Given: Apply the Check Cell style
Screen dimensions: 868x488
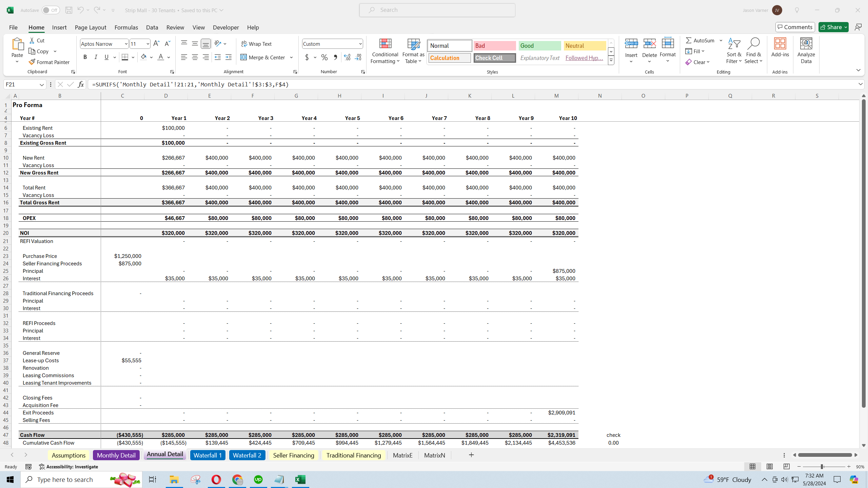Looking at the screenshot, I should coord(495,58).
